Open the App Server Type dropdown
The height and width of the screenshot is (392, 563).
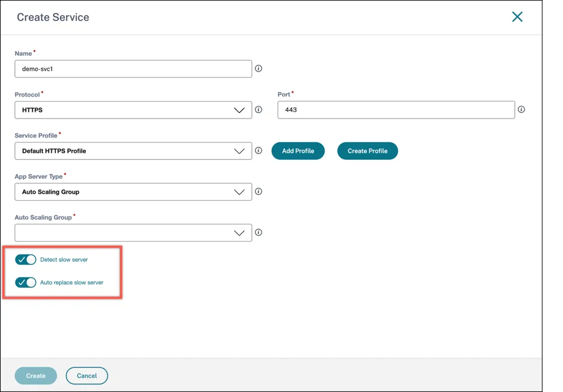click(x=133, y=192)
